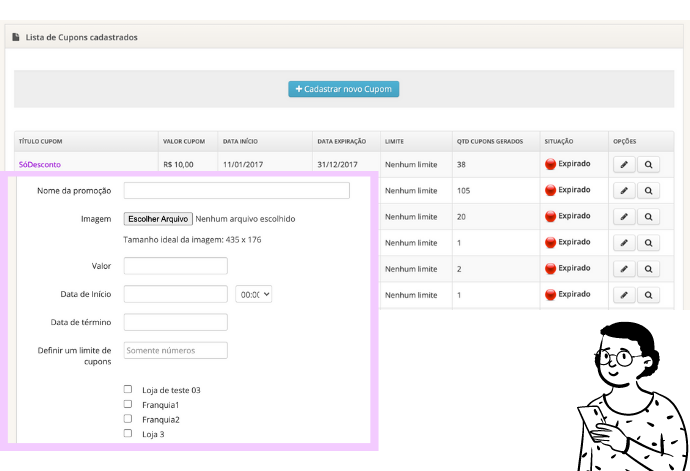Image resolution: width=690 pixels, height=471 pixels.
Task: Click the Cadastrar novo Cupom button
Action: 344,89
